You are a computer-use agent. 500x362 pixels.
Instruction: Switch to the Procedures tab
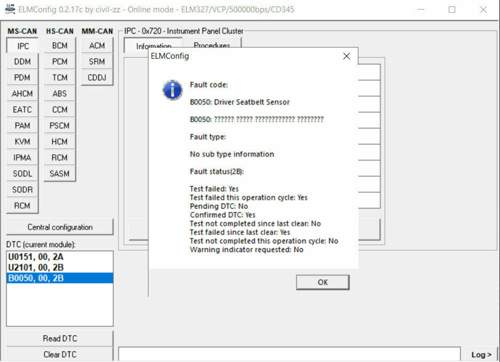(x=212, y=45)
